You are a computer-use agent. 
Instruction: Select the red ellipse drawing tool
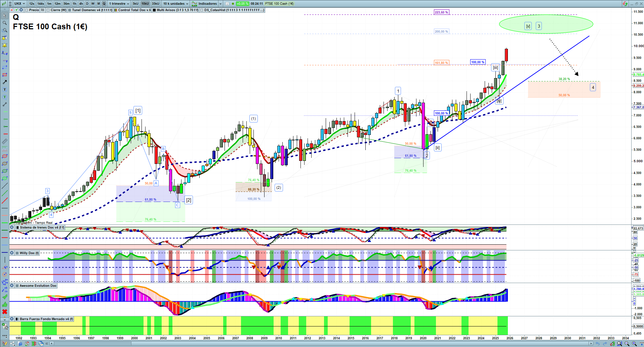5,156
